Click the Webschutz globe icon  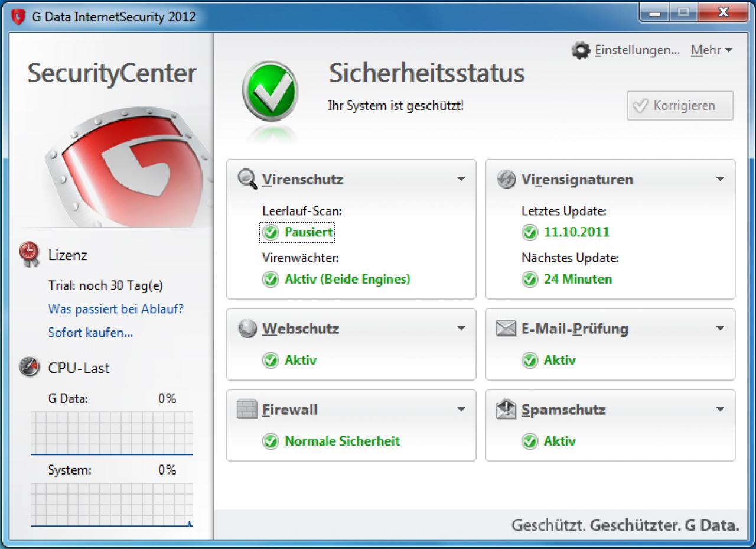tap(247, 329)
